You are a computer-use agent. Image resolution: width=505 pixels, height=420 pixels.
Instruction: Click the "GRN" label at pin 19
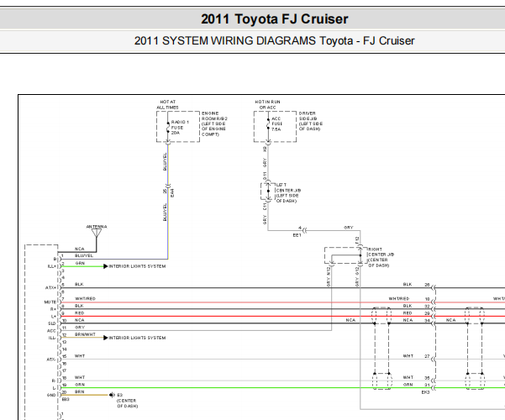coord(80,385)
